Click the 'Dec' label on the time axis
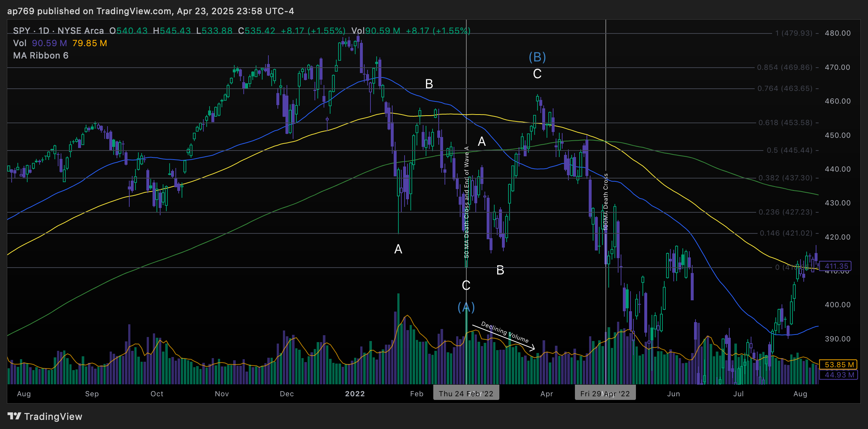Image resolution: width=868 pixels, height=429 pixels. (287, 394)
